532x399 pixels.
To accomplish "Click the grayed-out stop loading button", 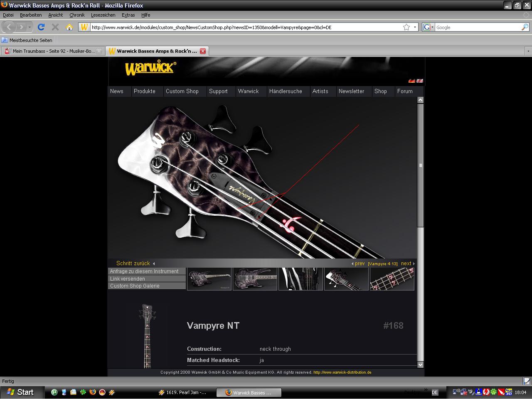I will [55, 27].
